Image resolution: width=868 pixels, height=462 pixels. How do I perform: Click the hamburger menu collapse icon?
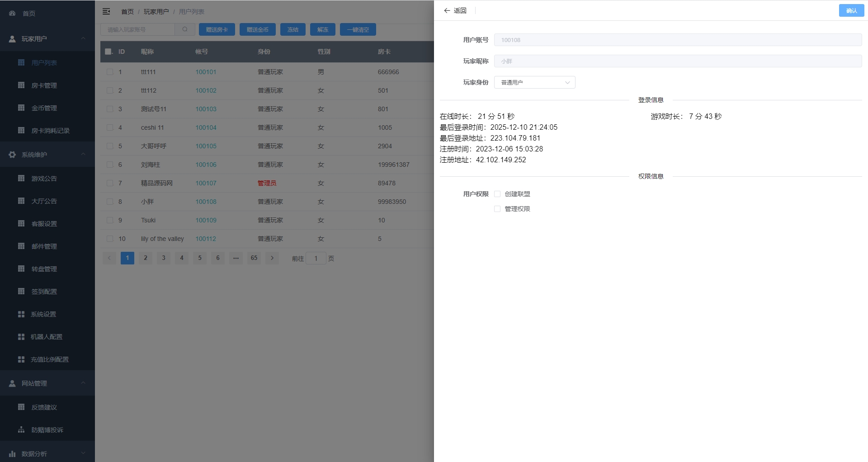tap(106, 11)
